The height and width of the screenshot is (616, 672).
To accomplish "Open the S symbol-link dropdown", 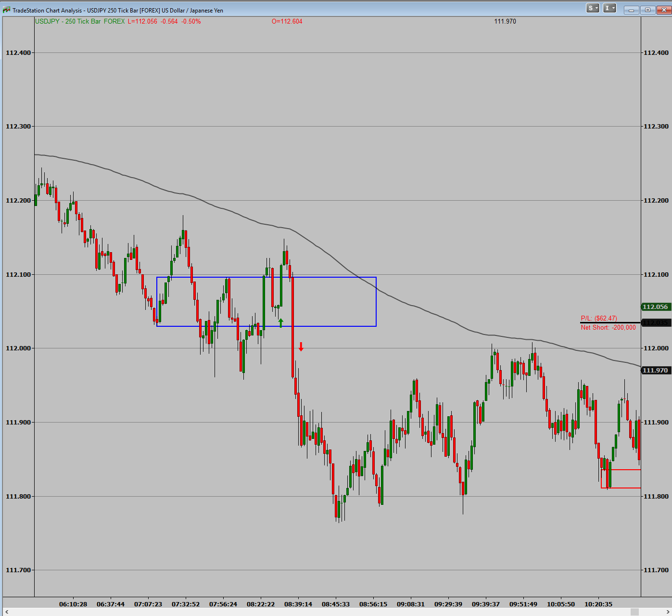I will click(x=593, y=8).
